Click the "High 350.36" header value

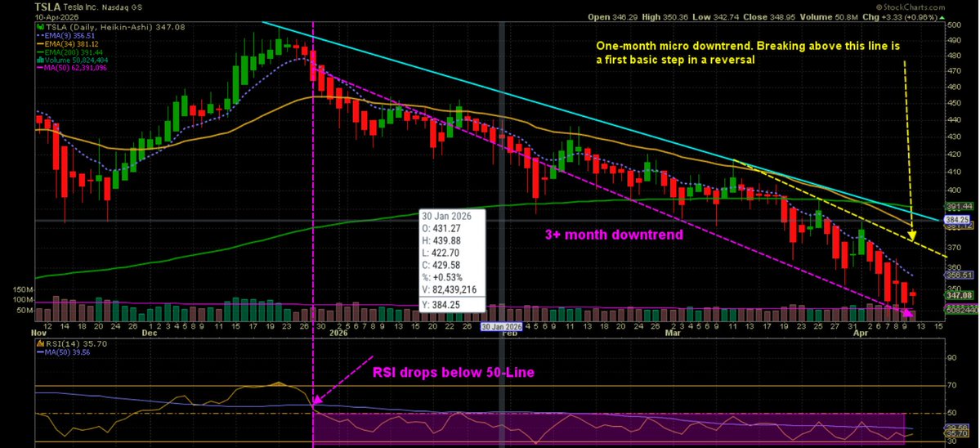(665, 18)
